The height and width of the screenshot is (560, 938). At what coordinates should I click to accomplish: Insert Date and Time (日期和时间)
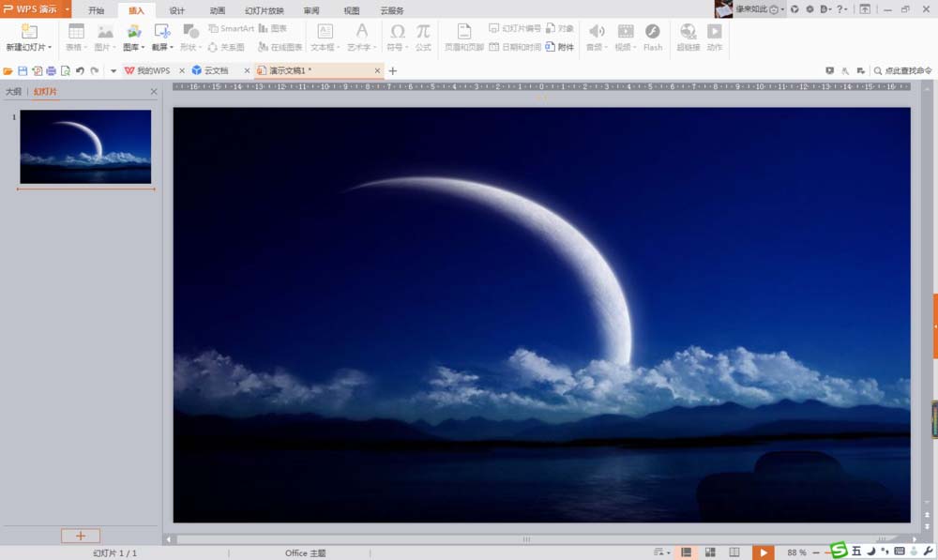click(514, 47)
